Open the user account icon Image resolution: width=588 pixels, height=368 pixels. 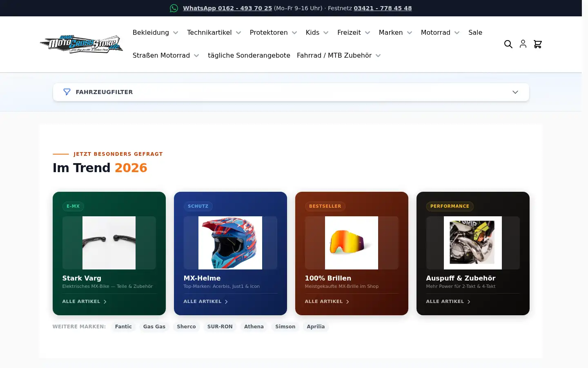pyautogui.click(x=523, y=44)
